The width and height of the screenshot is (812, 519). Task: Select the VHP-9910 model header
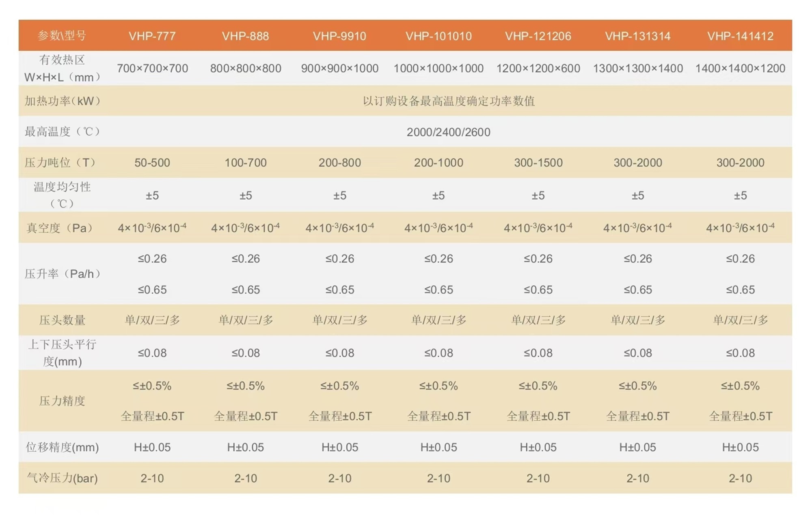(x=339, y=36)
